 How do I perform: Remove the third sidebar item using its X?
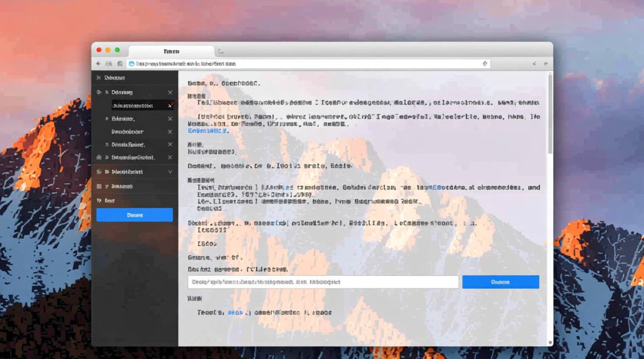[170, 119]
